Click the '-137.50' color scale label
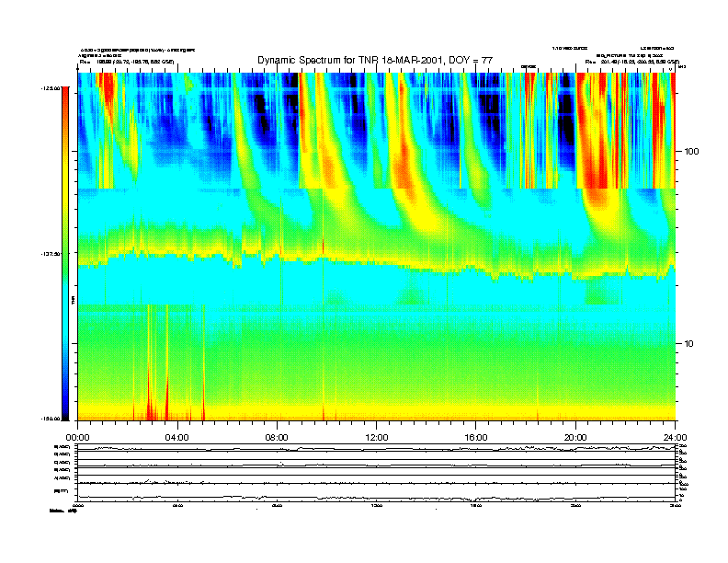Image resolution: width=728 pixels, height=563 pixels. coord(51,254)
